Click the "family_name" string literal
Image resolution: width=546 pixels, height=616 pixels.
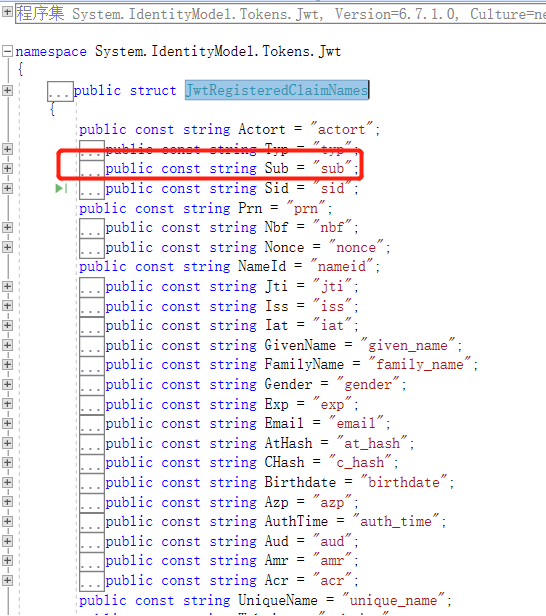click(420, 365)
